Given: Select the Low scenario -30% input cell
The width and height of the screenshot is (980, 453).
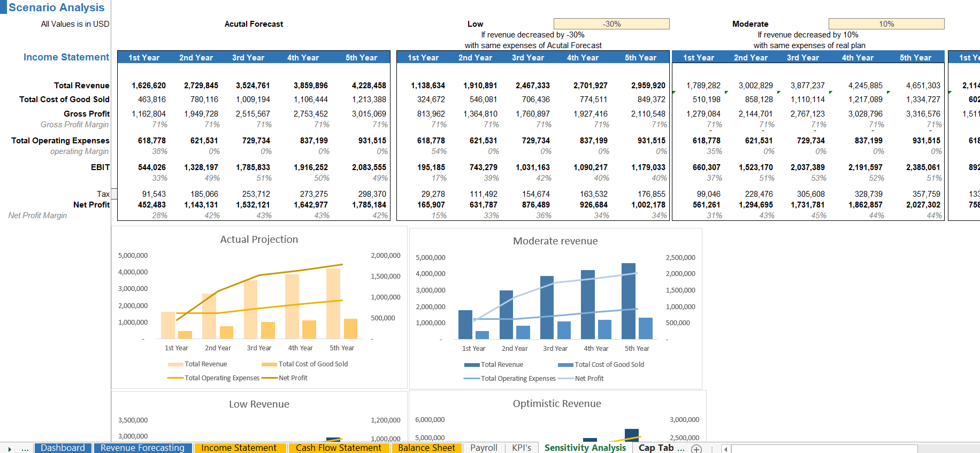Looking at the screenshot, I should (611, 24).
